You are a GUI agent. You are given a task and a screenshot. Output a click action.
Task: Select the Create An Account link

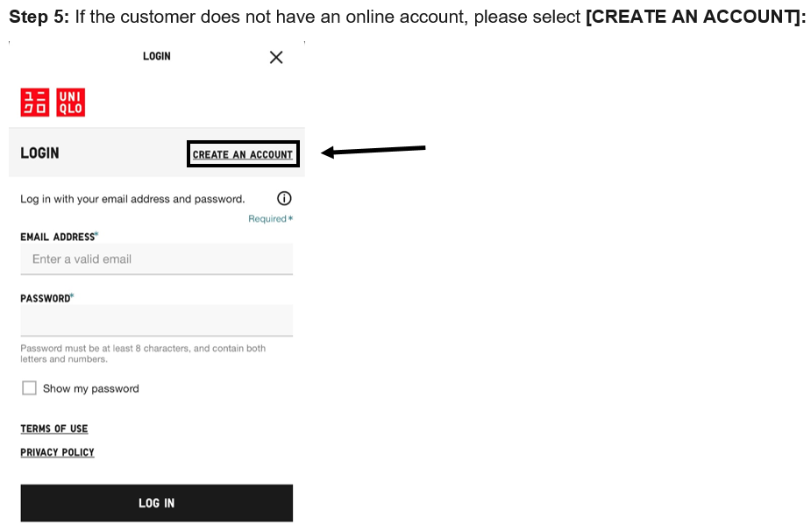point(243,154)
